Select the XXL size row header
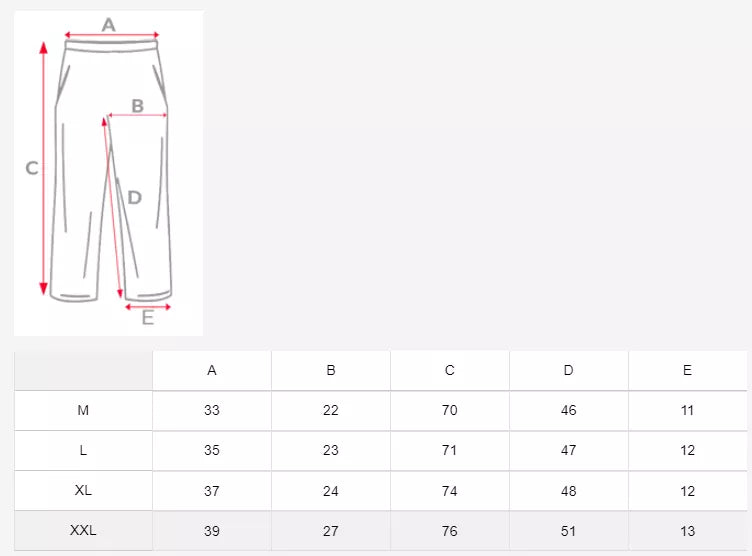 pyautogui.click(x=83, y=531)
